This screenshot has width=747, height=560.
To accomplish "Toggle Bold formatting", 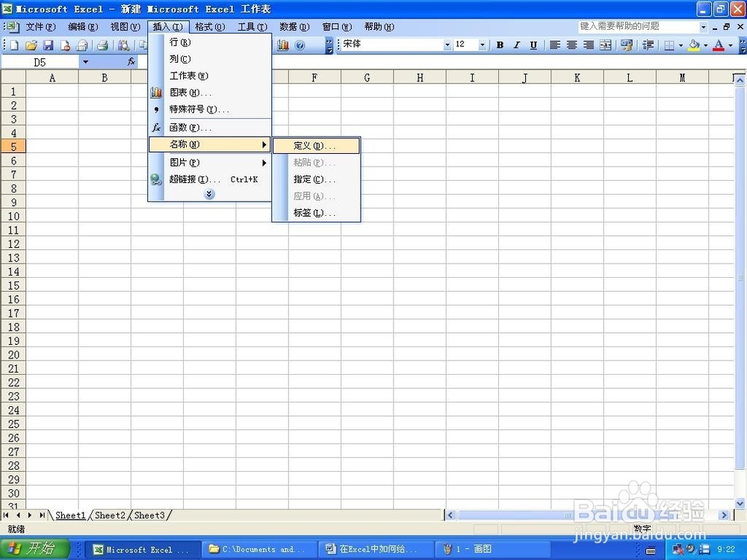I will [500, 45].
